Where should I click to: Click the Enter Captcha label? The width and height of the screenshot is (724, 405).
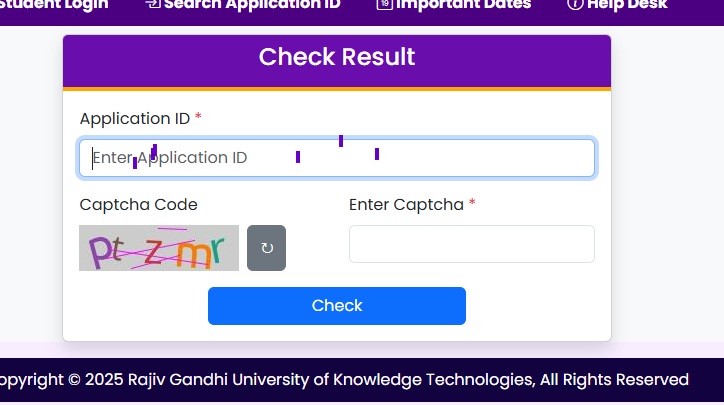406,205
